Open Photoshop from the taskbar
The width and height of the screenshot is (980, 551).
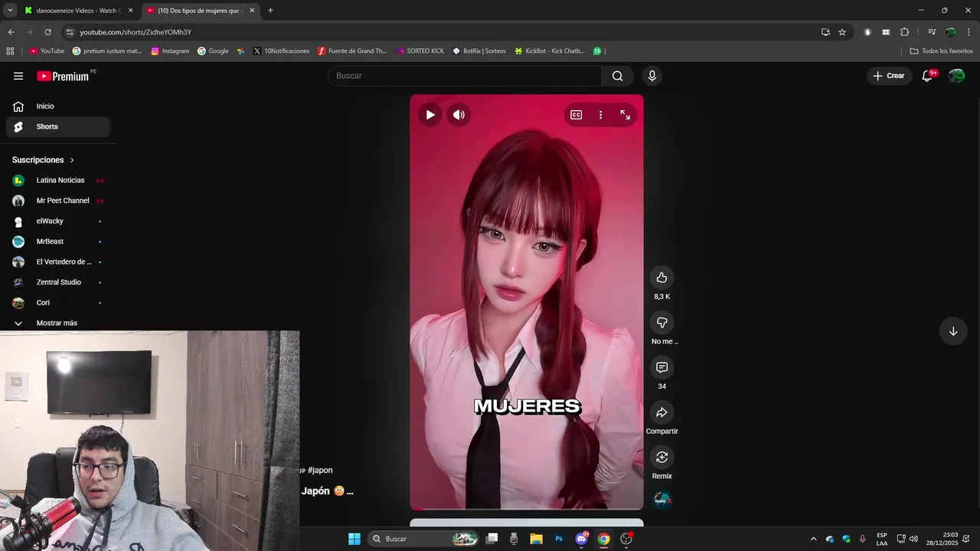[559, 539]
